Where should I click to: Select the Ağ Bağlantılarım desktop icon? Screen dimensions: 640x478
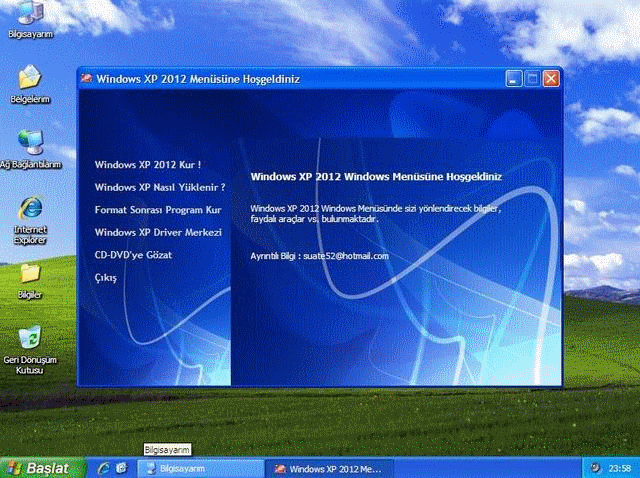31,149
